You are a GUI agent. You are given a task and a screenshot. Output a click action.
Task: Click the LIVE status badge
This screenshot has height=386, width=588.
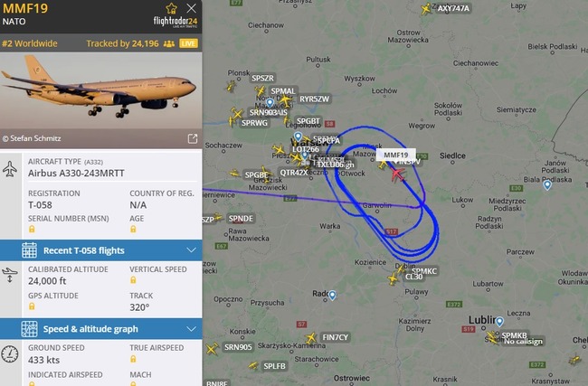188,43
